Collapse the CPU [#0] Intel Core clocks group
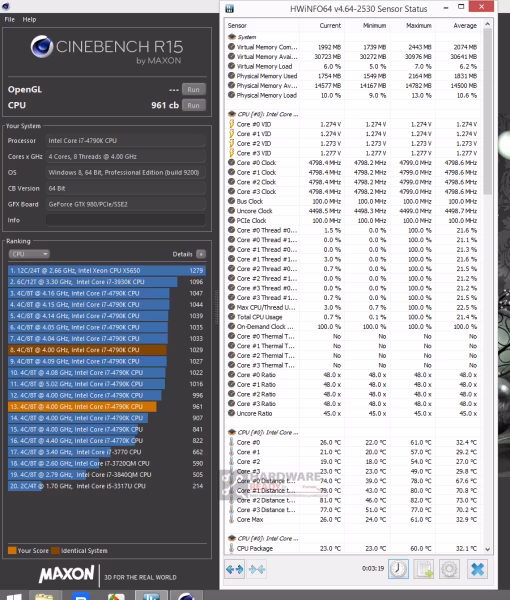The height and width of the screenshot is (600, 510). 231,114
